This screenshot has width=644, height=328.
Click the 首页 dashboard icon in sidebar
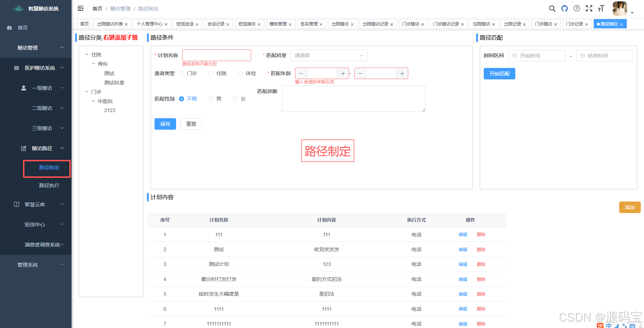10,28
